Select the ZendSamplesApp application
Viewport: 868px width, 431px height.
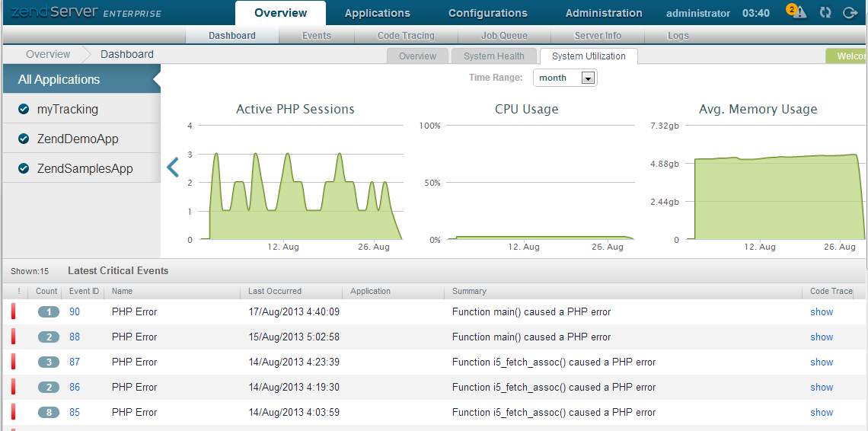81,168
